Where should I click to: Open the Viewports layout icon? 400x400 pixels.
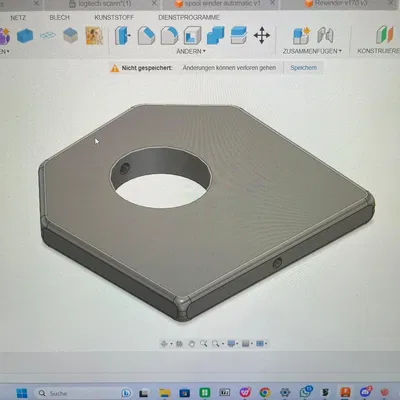[260, 343]
